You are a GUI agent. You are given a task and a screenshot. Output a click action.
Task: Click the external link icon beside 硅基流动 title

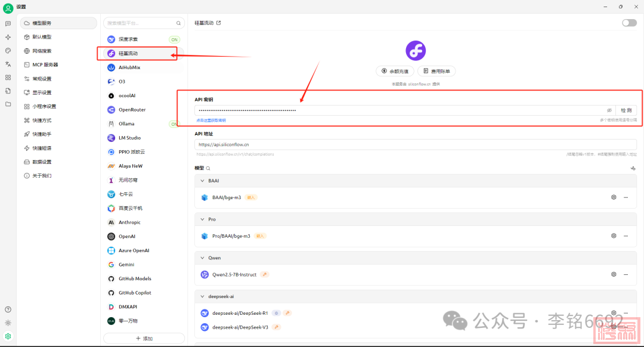[218, 23]
